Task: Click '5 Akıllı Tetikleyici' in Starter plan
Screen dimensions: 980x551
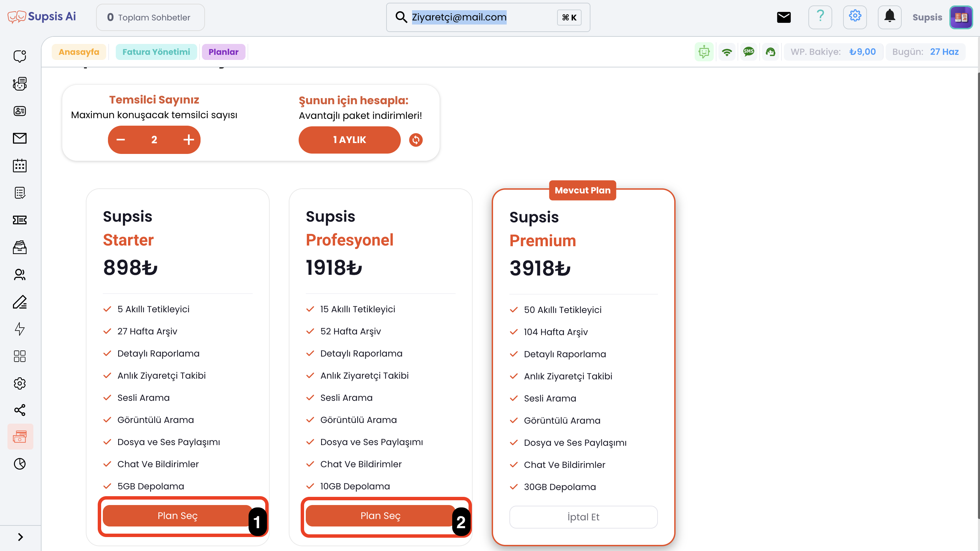Action: [153, 309]
